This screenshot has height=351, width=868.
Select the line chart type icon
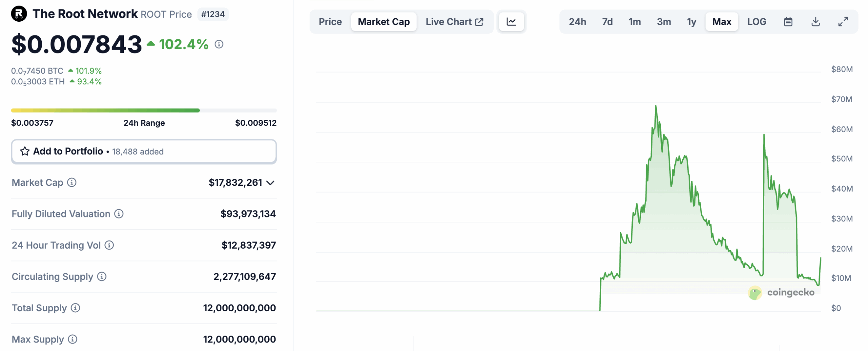pyautogui.click(x=511, y=21)
